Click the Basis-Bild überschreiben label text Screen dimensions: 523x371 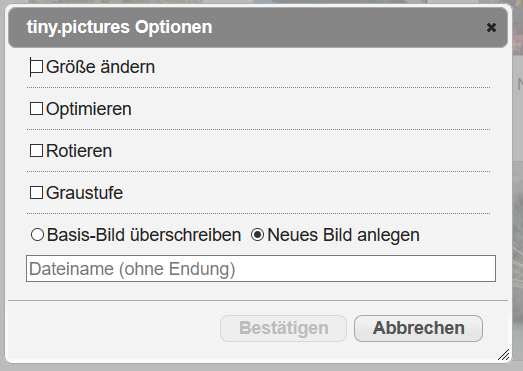coord(144,235)
